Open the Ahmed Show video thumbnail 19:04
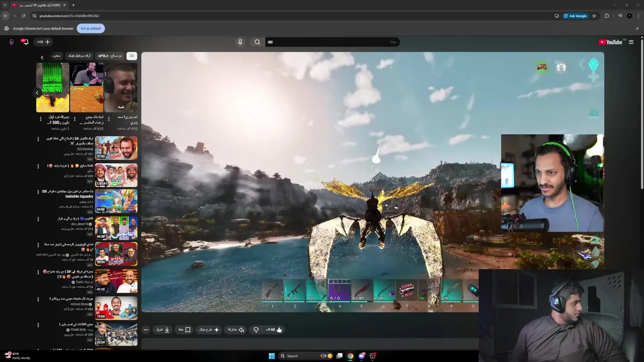The image size is (644, 362). [x=116, y=308]
